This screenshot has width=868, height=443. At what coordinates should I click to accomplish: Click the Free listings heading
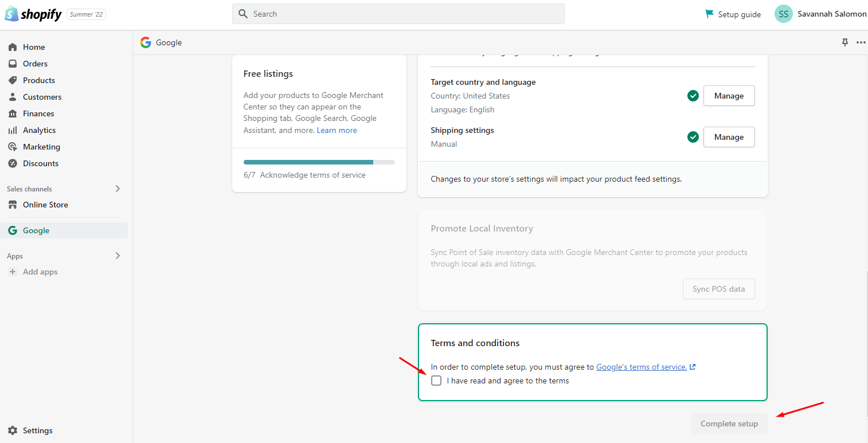click(268, 73)
